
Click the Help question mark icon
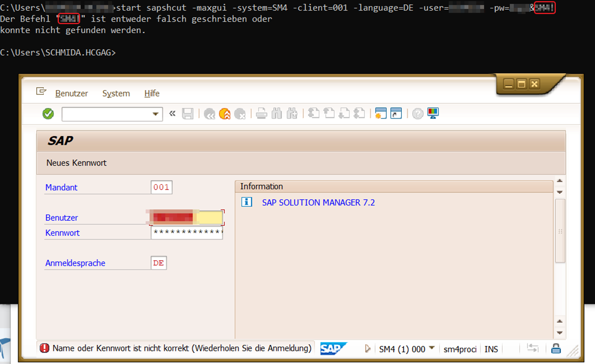[417, 113]
